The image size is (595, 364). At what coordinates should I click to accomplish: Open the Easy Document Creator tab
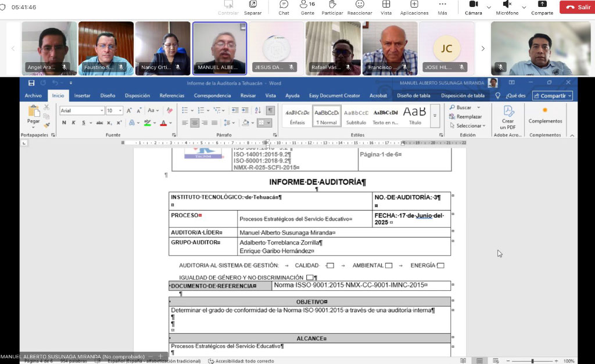(x=334, y=96)
